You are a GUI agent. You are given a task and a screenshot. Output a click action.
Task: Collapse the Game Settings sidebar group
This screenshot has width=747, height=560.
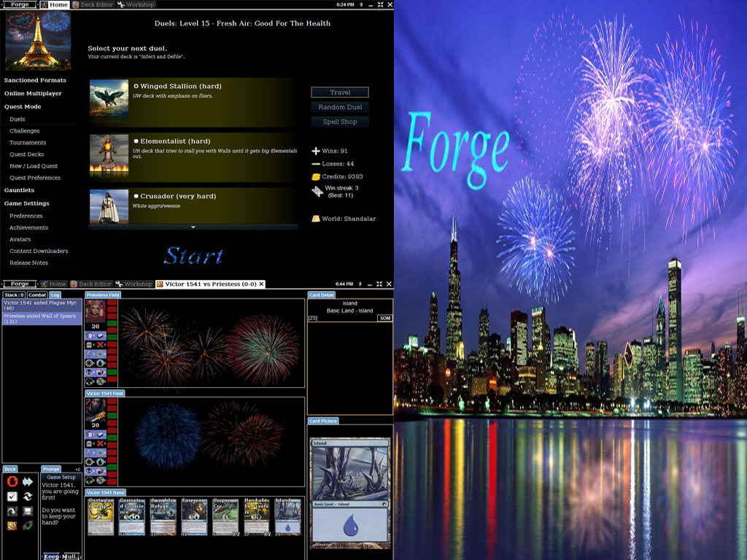(x=27, y=203)
